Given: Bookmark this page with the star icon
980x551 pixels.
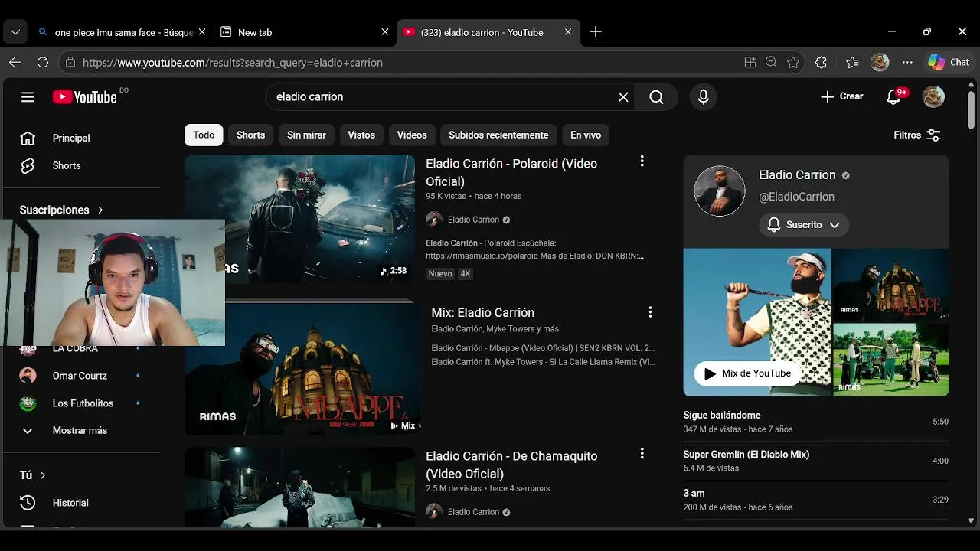Looking at the screenshot, I should [793, 63].
